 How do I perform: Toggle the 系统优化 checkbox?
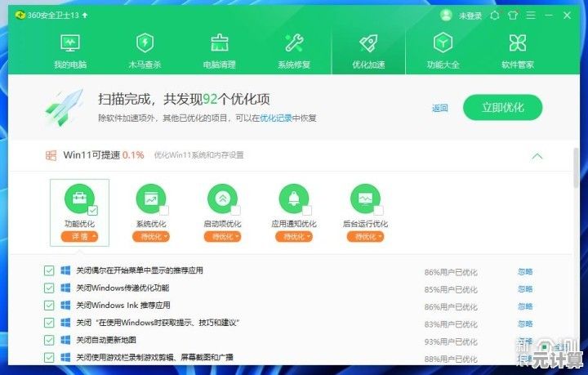[164, 210]
